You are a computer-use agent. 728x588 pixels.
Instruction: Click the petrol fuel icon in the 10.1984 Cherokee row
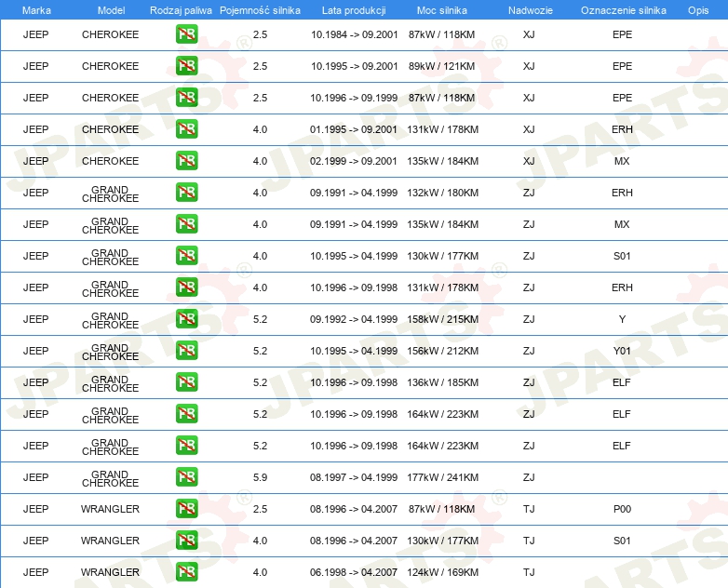186,34
